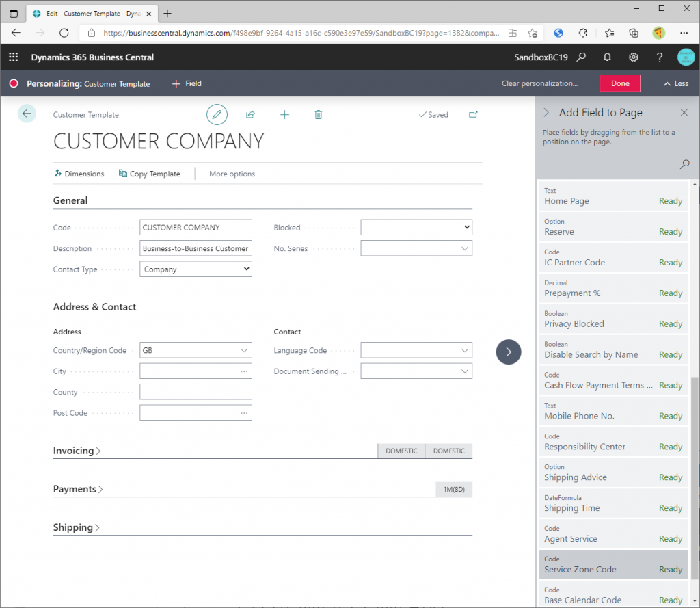Select the Prepayment % field
Viewport: 700px width, 608px height.
613,288
